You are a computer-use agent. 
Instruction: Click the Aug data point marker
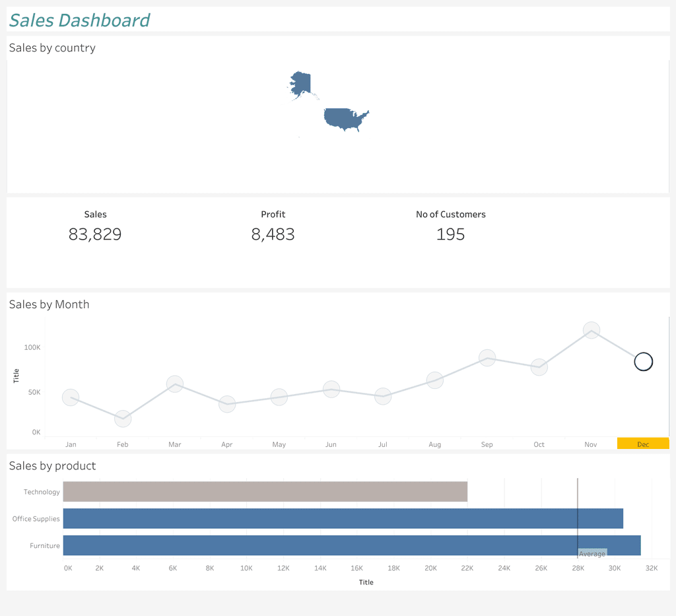click(434, 380)
